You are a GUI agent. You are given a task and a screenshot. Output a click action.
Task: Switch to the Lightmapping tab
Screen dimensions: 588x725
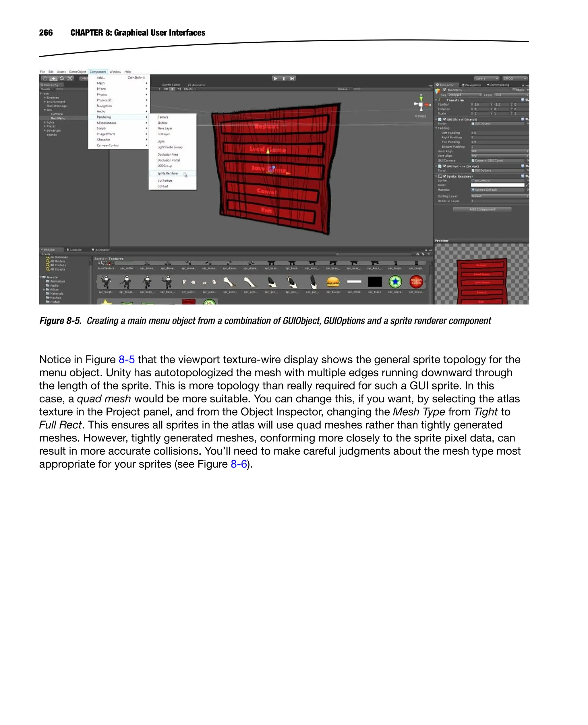coord(498,85)
